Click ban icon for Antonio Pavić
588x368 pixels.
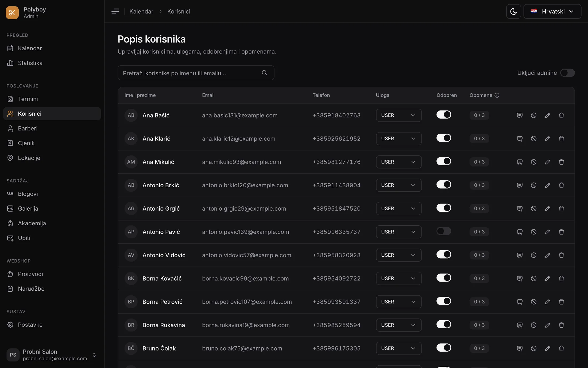[x=533, y=232]
